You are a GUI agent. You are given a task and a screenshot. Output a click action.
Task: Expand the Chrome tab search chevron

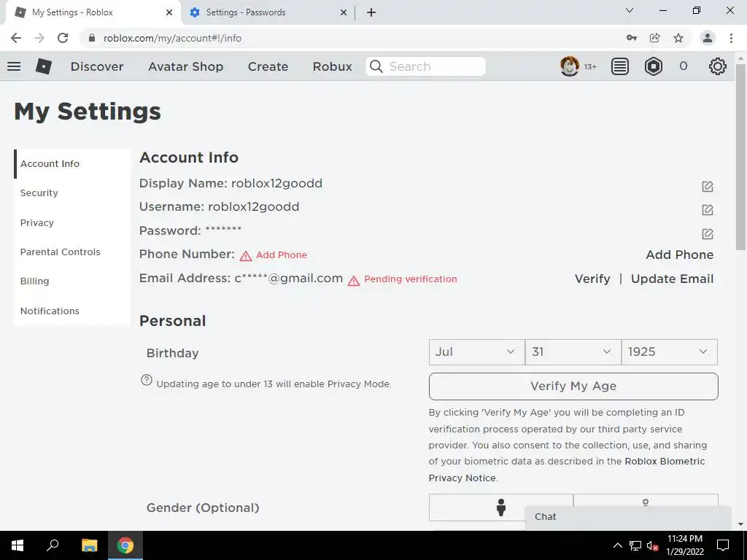(x=630, y=10)
